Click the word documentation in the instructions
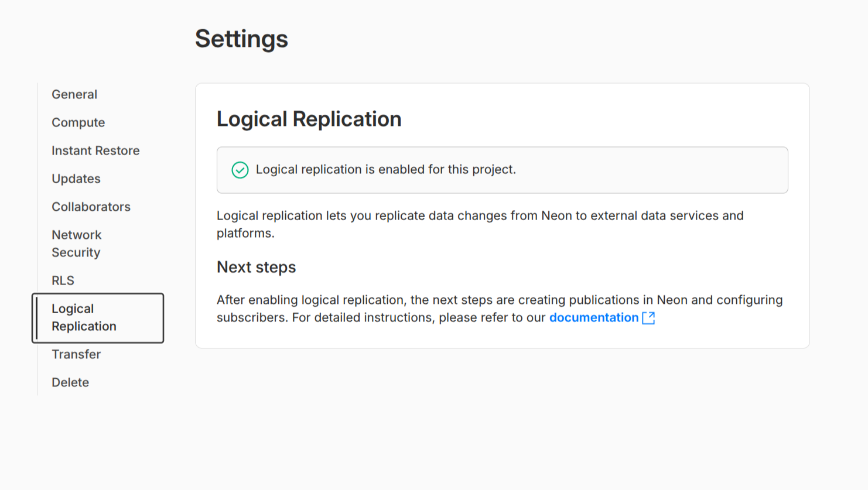The image size is (868, 490). 594,317
